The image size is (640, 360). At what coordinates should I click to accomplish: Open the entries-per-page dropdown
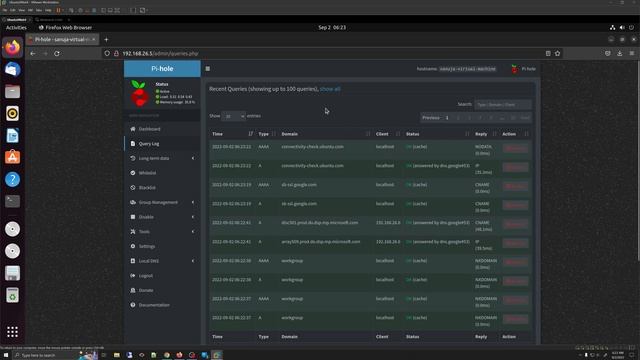233,116
